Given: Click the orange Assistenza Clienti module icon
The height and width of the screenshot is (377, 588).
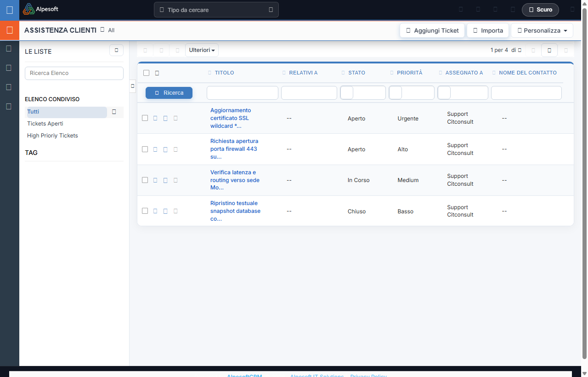Looking at the screenshot, I should click(10, 30).
